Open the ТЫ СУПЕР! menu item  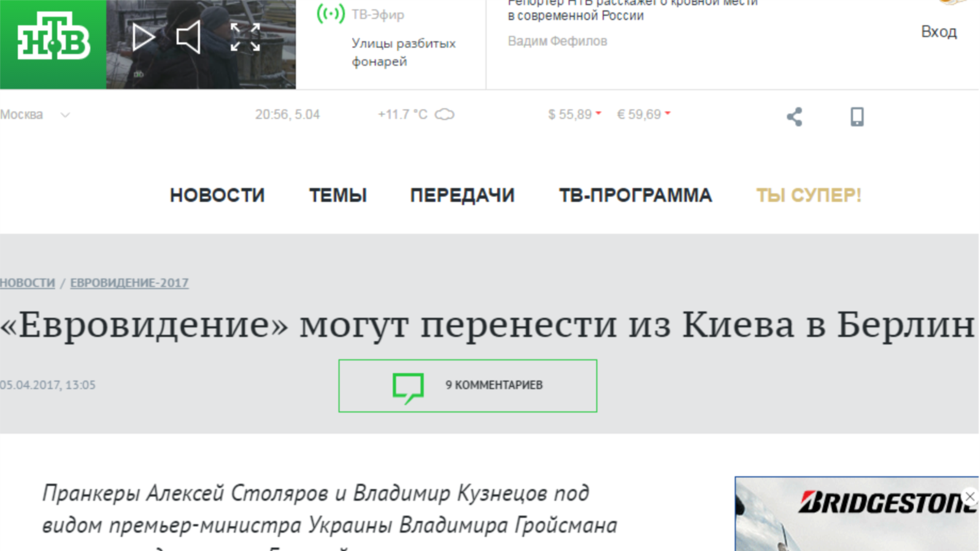[x=809, y=195]
